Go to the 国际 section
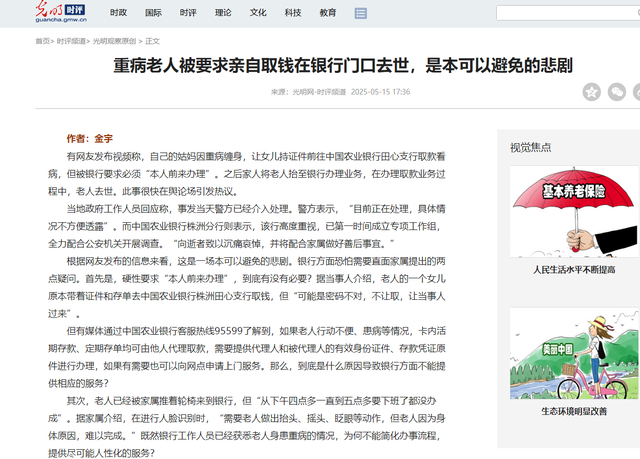The image size is (640, 459). click(153, 13)
